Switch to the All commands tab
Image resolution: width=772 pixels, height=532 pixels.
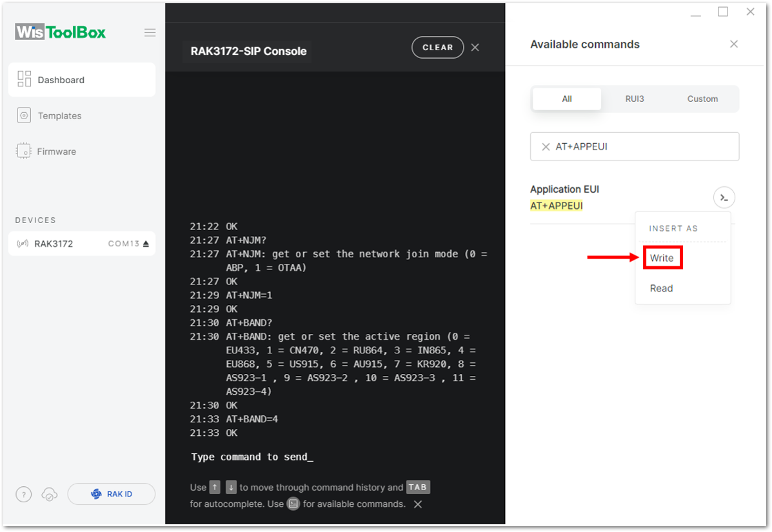point(567,99)
